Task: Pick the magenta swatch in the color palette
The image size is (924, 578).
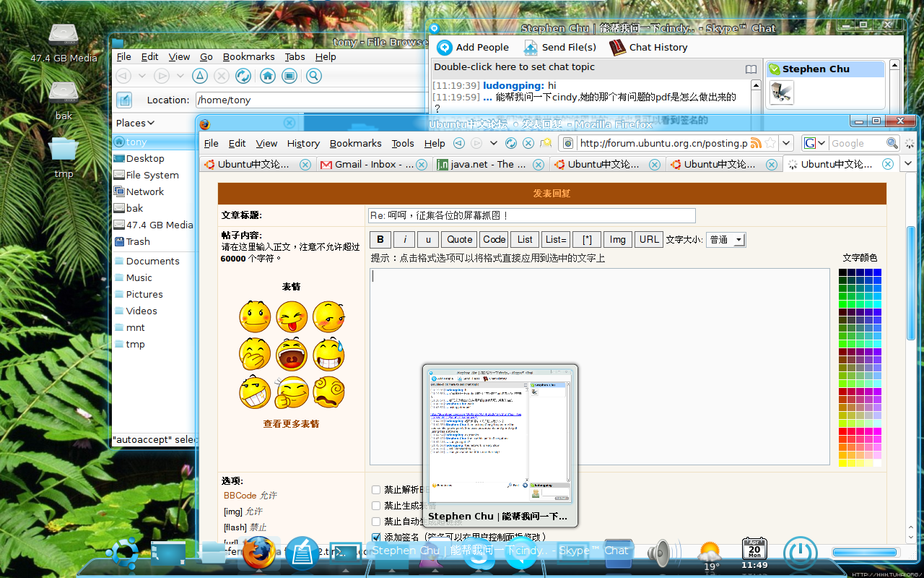Action: [x=877, y=431]
